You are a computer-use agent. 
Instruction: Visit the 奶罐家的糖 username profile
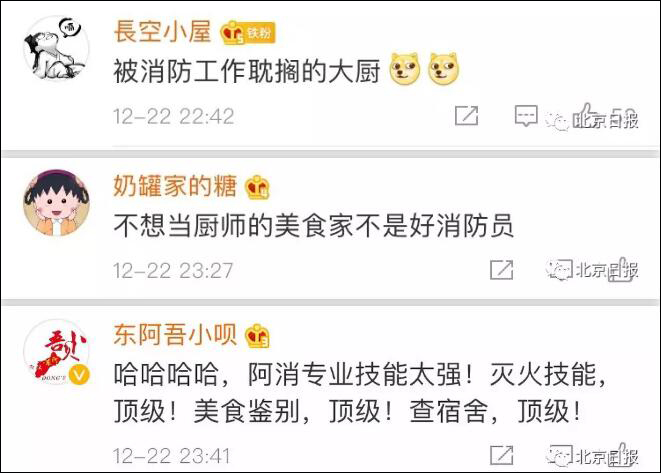click(x=175, y=186)
